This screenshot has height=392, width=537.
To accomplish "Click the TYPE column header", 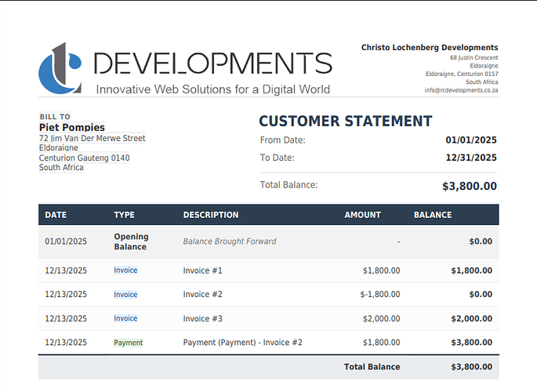I will pyautogui.click(x=124, y=215).
